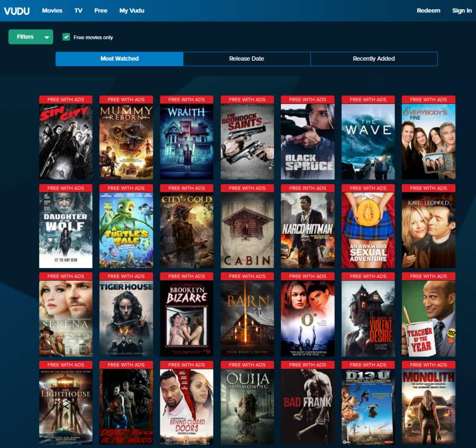
Task: Click the VUDU logo
Action: 17,11
